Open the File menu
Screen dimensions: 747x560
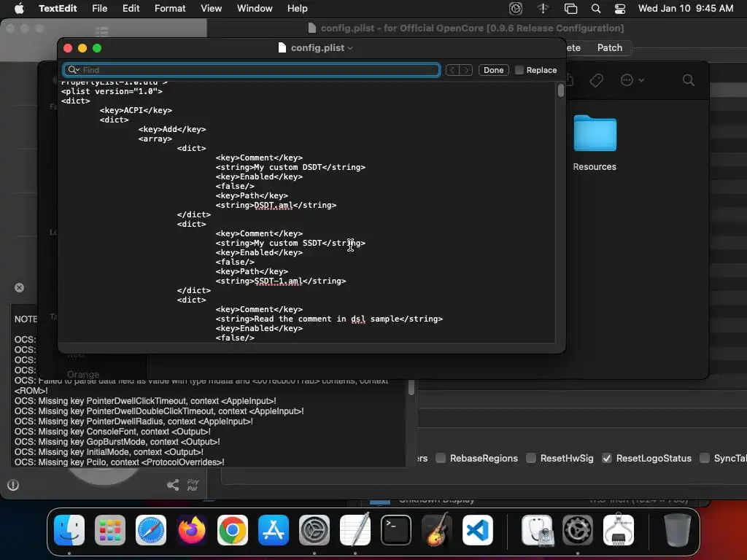click(99, 9)
